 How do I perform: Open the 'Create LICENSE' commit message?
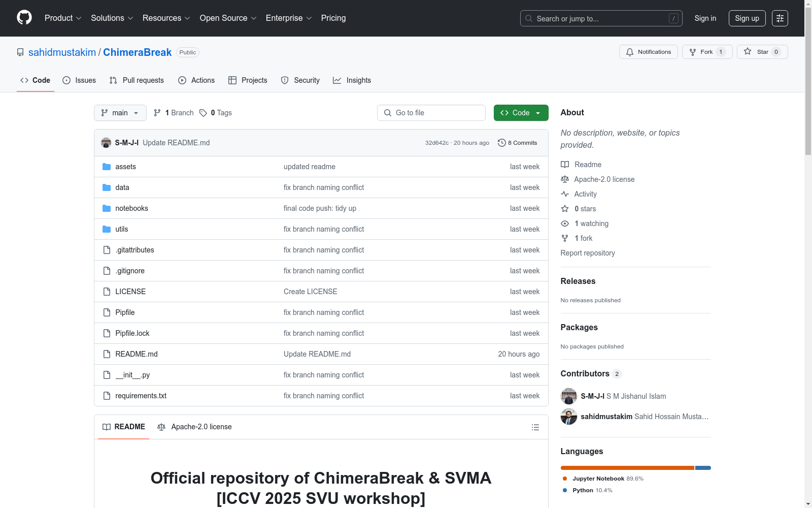[x=311, y=292]
